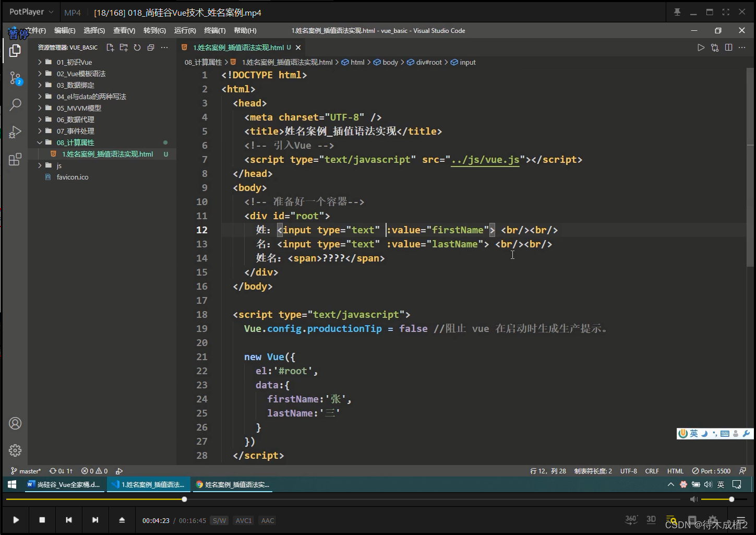Viewport: 756px width, 535px height.
Task: Stop the video playback
Action: pyautogui.click(x=42, y=520)
